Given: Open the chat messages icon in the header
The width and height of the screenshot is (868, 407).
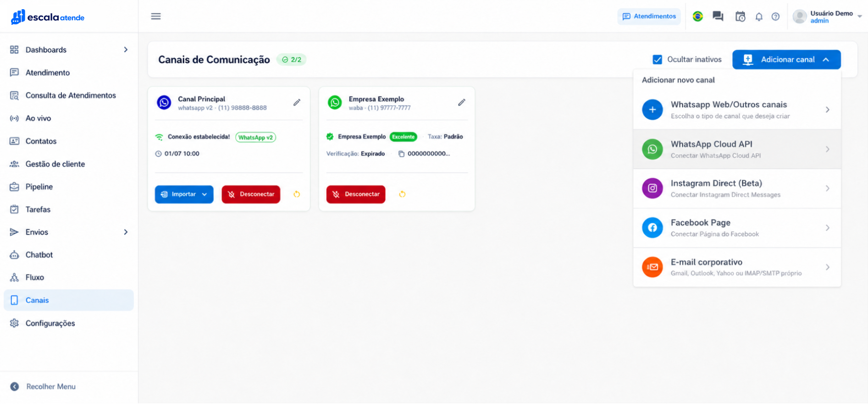Looking at the screenshot, I should (x=718, y=16).
